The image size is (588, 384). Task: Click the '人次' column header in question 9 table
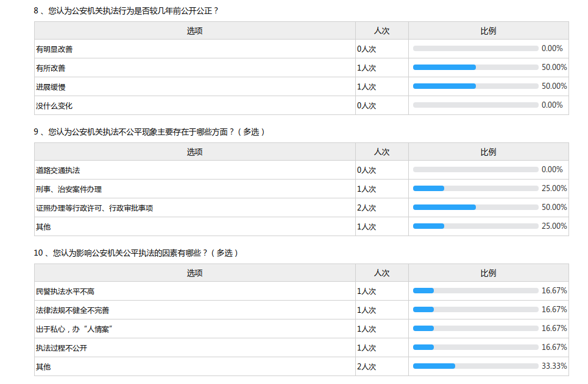pyautogui.click(x=382, y=152)
